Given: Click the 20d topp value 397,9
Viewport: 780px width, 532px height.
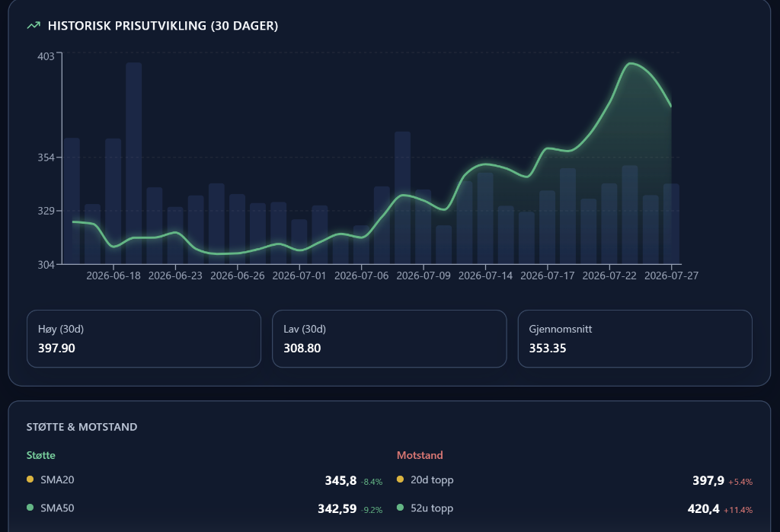Looking at the screenshot, I should [x=708, y=481].
